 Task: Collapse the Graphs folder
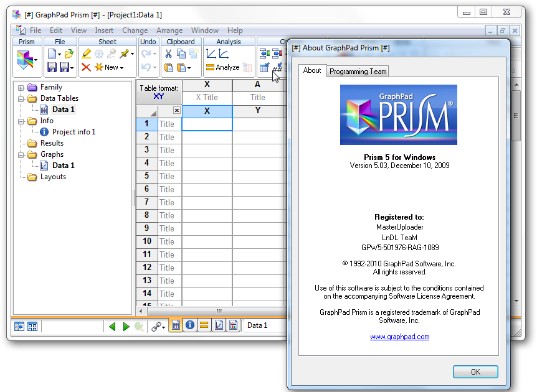(21, 155)
